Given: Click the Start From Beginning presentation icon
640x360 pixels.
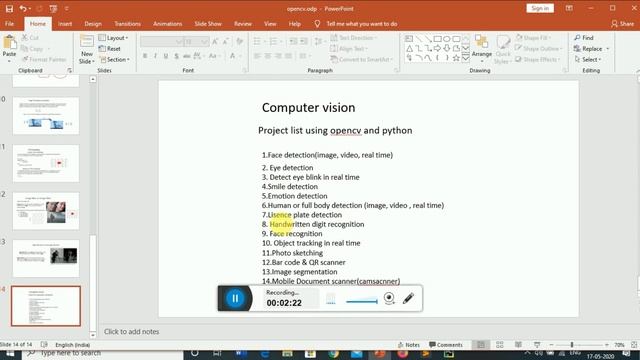Looking at the screenshot, I should click(x=53, y=9).
